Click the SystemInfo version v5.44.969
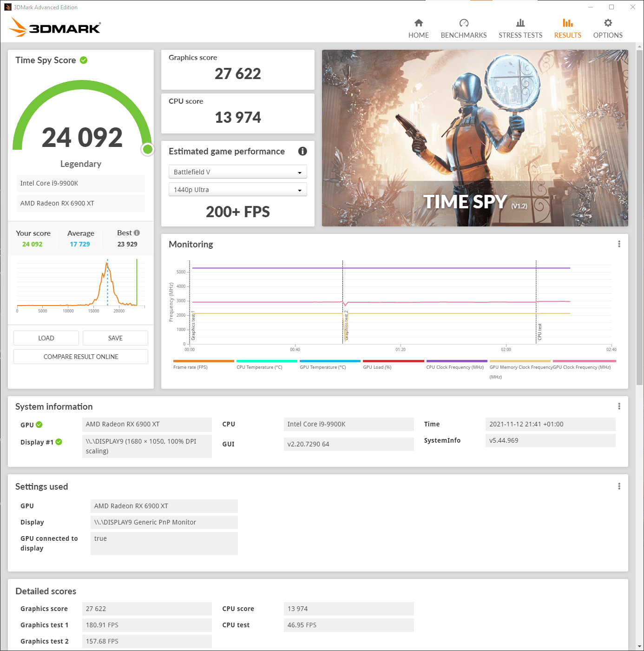The width and height of the screenshot is (644, 651). [x=550, y=440]
